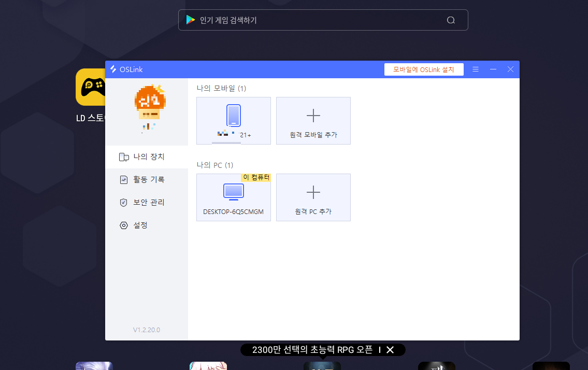Add a remote mobile via 원격 모바일 추가
588x370 pixels.
pyautogui.click(x=313, y=120)
